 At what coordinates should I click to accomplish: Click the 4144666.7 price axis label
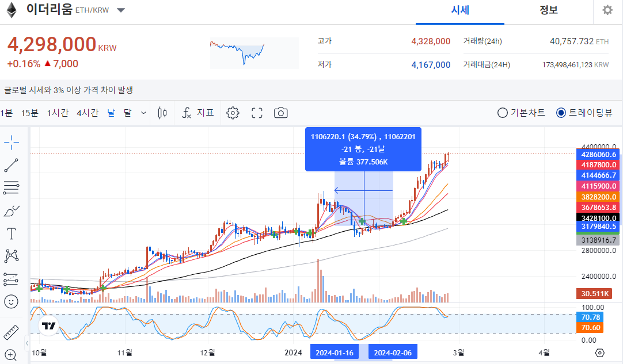point(598,175)
